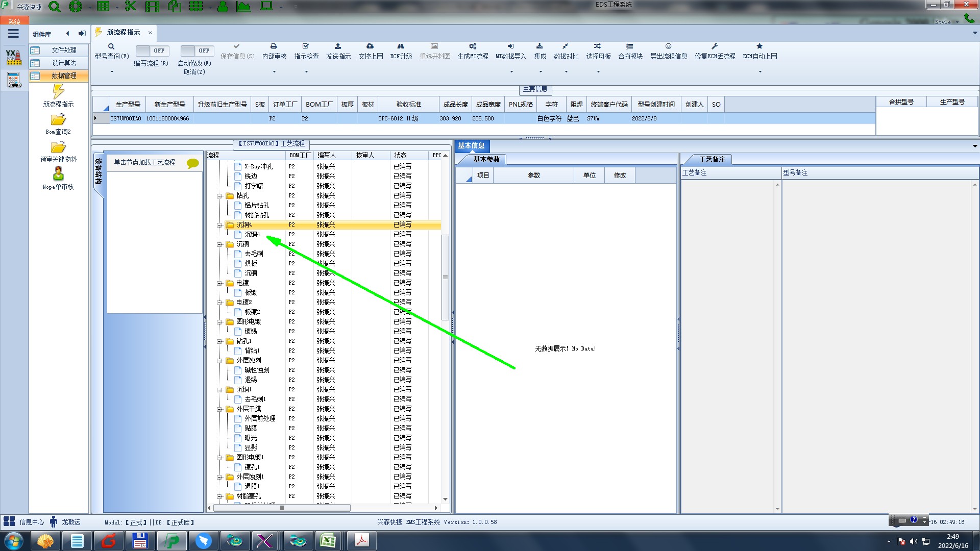Click the 信息中心 grid icon in the status bar
The height and width of the screenshot is (551, 980).
pos(9,521)
